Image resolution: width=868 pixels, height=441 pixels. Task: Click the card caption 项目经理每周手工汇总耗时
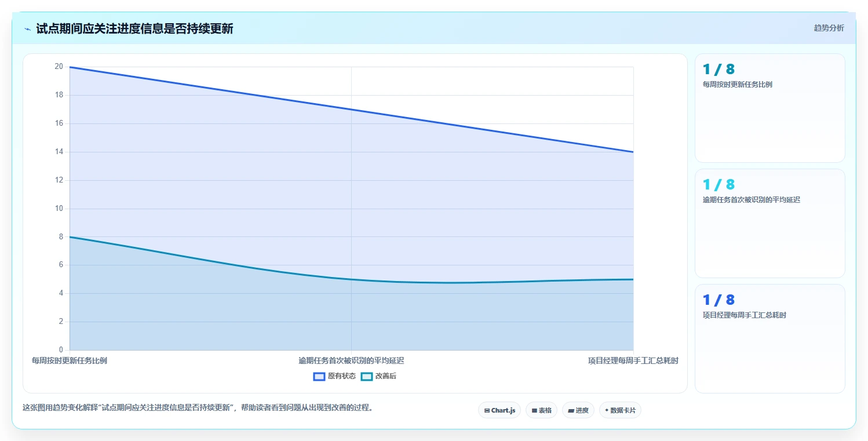click(x=744, y=315)
